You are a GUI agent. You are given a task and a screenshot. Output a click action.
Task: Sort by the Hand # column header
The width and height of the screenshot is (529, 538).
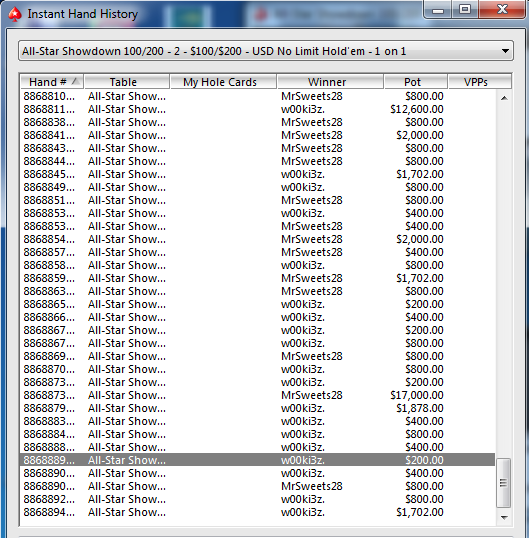52,82
